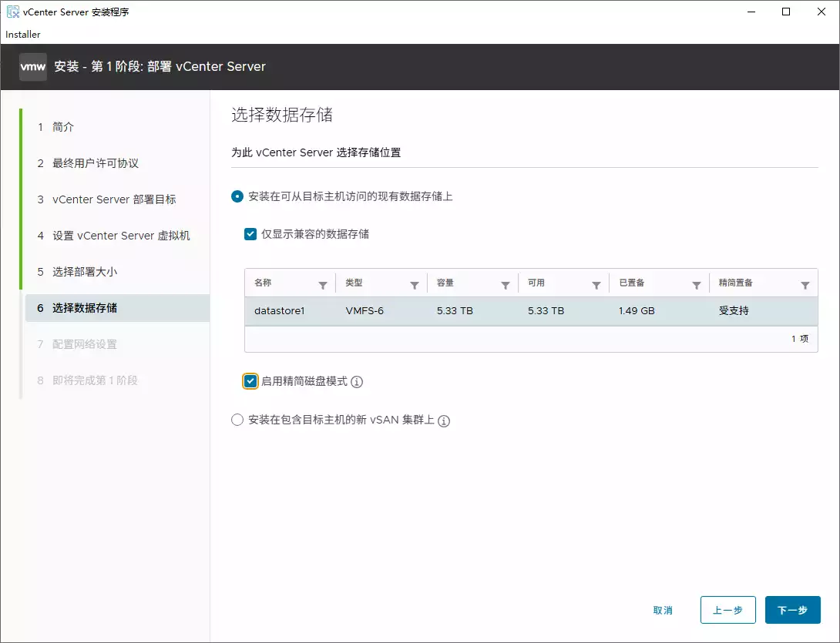This screenshot has width=840, height=643.
Task: Select install on new vSAN cluster option
Action: pyautogui.click(x=237, y=420)
